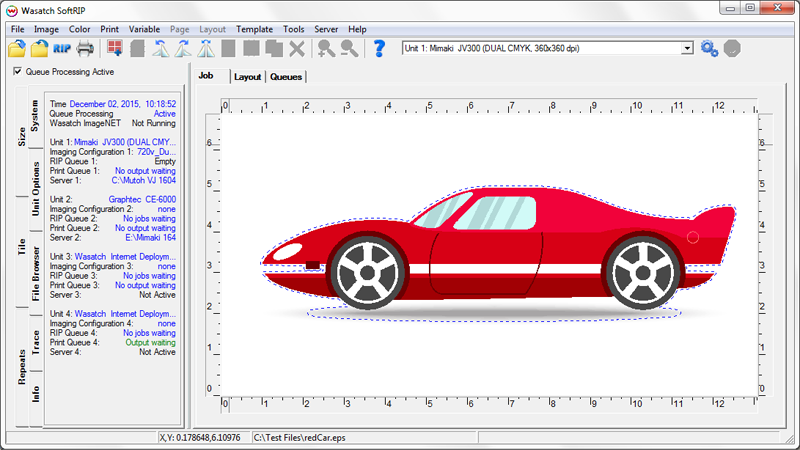
Task: Click the gray page icon after red grid
Action: click(137, 48)
